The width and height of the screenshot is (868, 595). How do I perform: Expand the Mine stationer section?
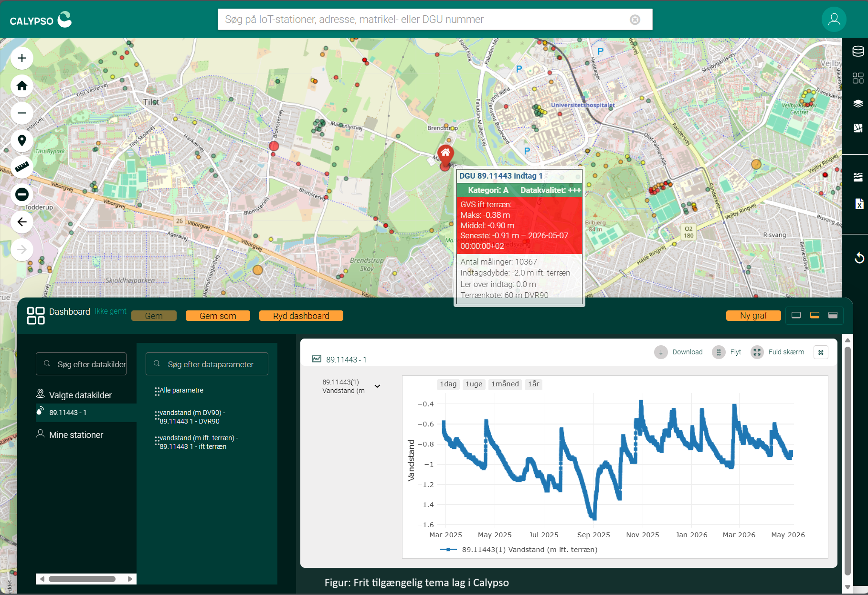76,435
